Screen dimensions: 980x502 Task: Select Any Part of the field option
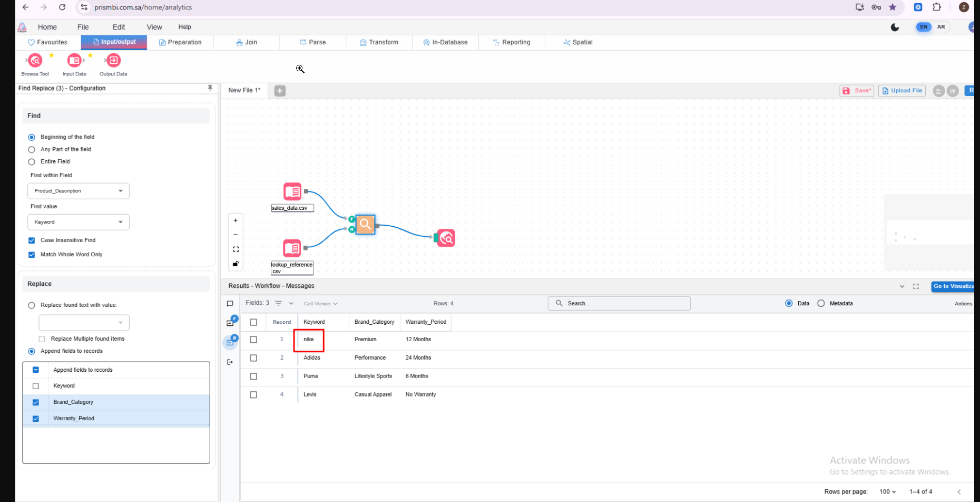(x=32, y=150)
